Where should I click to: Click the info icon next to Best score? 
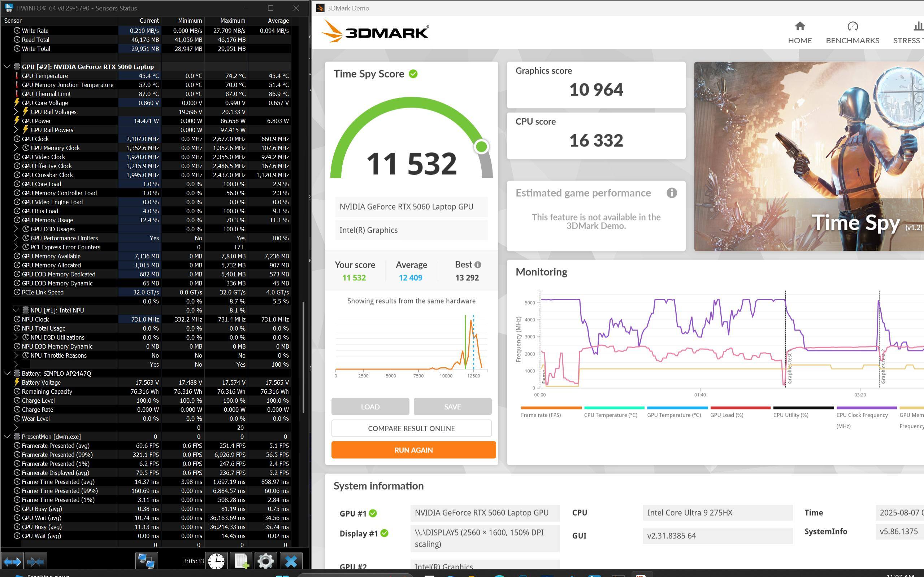click(x=478, y=265)
